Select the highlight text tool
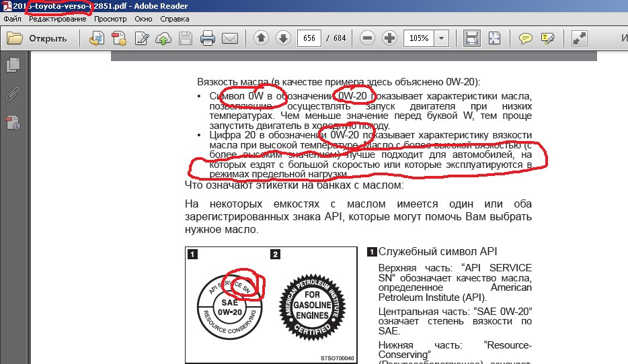 click(547, 38)
